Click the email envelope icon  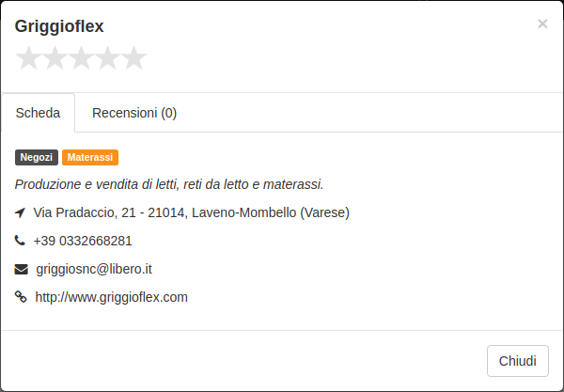(22, 269)
